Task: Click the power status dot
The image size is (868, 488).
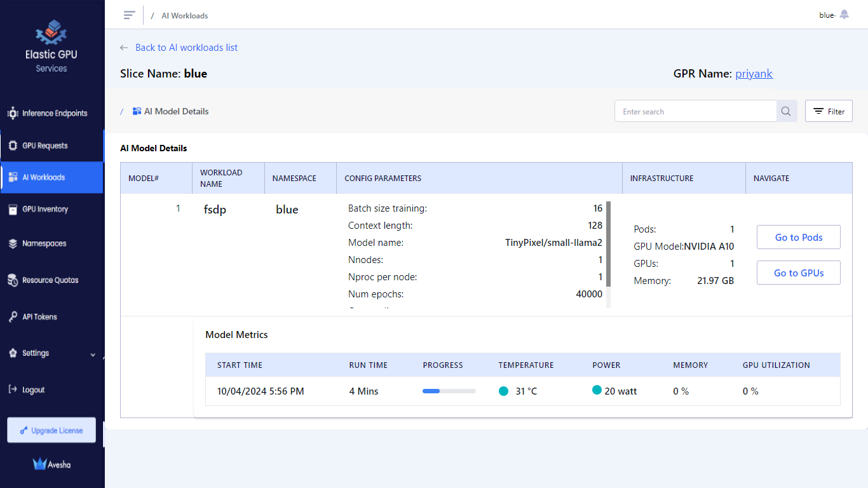Action: click(x=597, y=390)
